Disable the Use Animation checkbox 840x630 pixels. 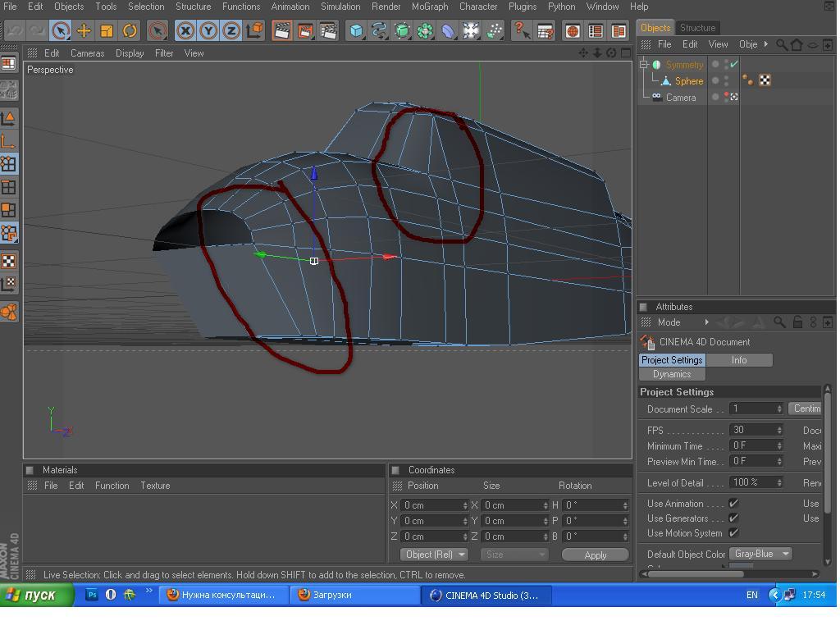pos(733,504)
